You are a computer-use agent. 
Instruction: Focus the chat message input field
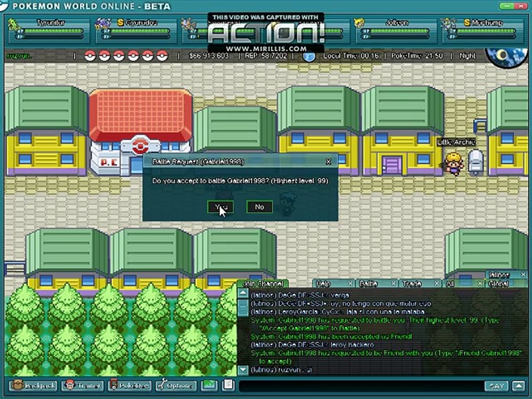[361, 386]
